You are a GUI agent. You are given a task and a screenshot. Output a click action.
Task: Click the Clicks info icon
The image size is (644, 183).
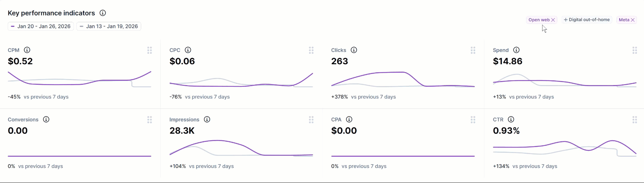click(x=354, y=50)
